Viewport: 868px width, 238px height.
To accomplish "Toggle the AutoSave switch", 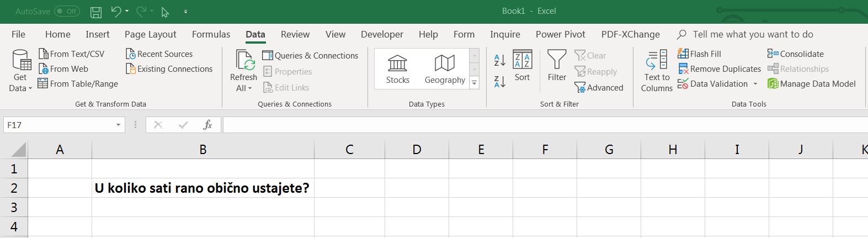I will (67, 11).
